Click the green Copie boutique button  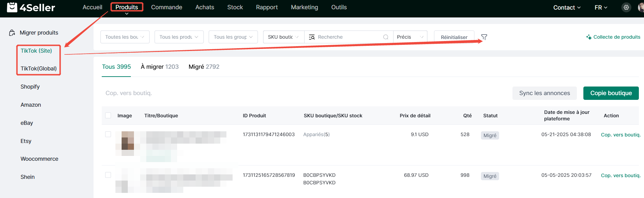tap(611, 93)
